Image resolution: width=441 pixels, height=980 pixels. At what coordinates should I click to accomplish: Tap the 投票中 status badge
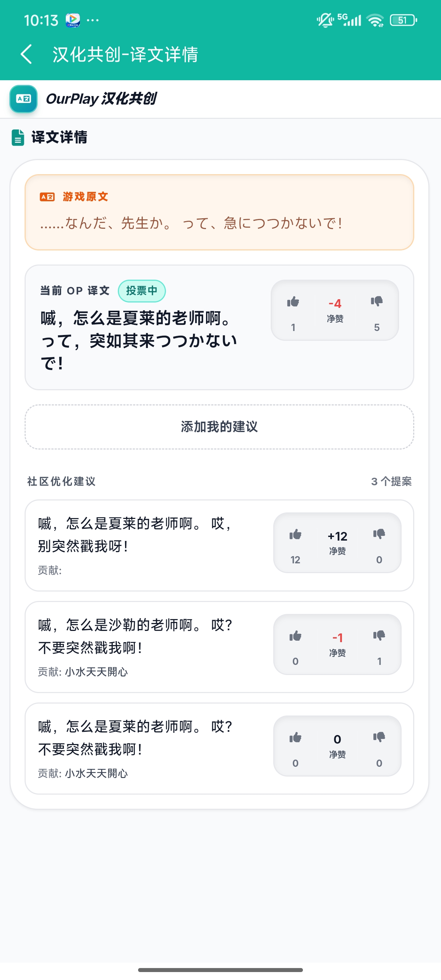pos(142,291)
